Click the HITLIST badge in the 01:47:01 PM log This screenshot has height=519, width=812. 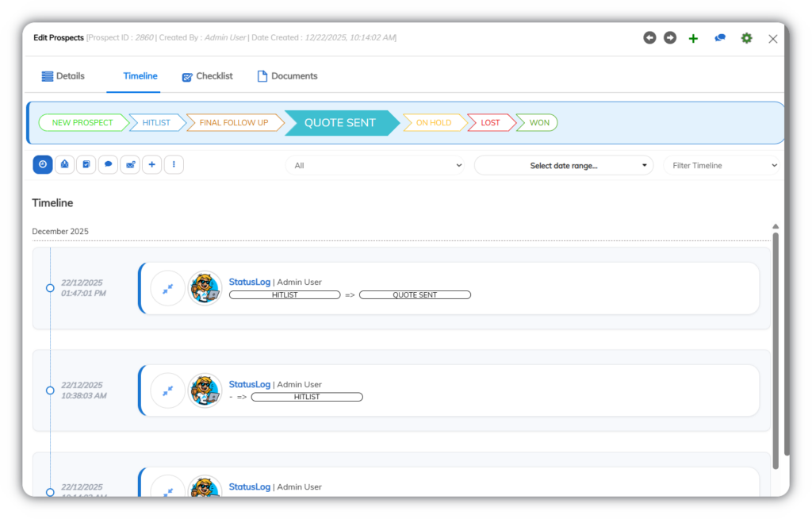pyautogui.click(x=285, y=295)
